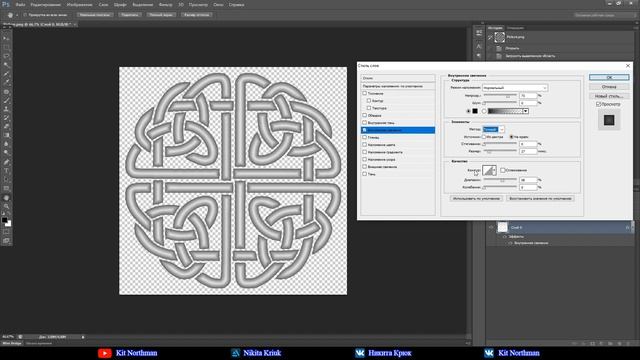The height and width of the screenshot is (360, 640).
Task: Select the Lasso tool
Action: [6, 56]
